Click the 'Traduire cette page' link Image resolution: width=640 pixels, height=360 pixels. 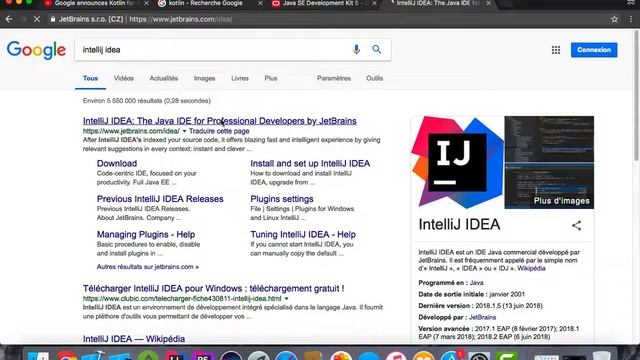(x=219, y=131)
